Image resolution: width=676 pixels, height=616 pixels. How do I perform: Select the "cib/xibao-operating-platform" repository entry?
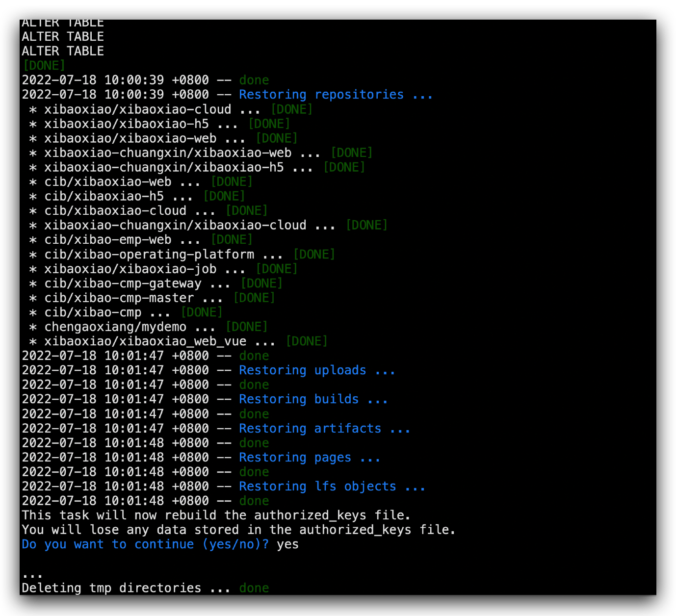pyautogui.click(x=149, y=254)
